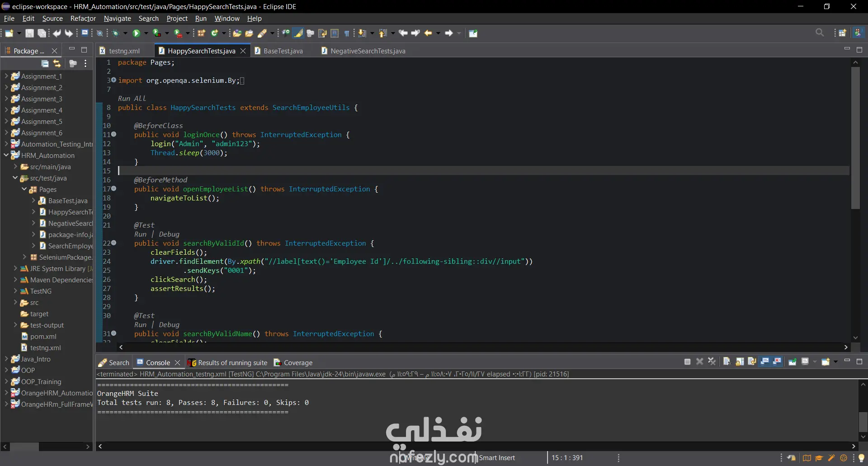Image resolution: width=868 pixels, height=466 pixels.
Task: Click the Smart Insert status bar field
Action: [497, 457]
